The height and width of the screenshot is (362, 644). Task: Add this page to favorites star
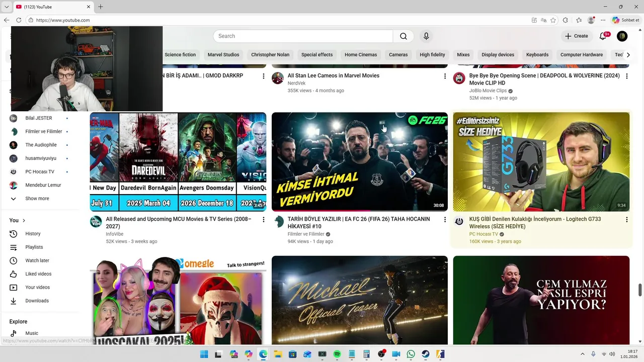click(x=553, y=20)
